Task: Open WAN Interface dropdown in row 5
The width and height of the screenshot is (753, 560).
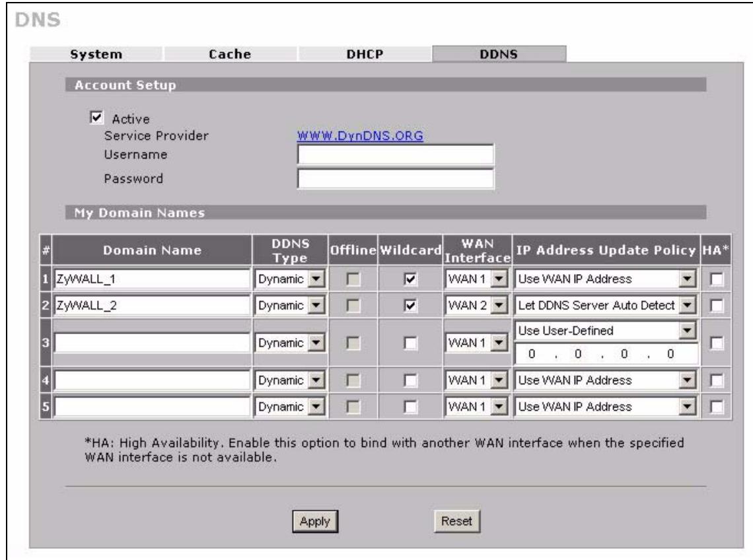Action: click(477, 407)
